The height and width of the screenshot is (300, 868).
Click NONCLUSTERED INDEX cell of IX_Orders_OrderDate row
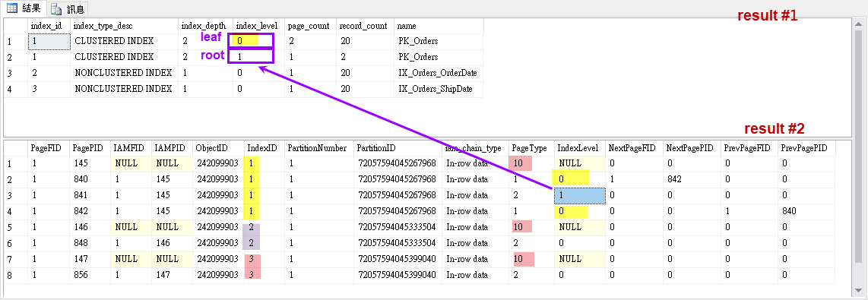(125, 73)
